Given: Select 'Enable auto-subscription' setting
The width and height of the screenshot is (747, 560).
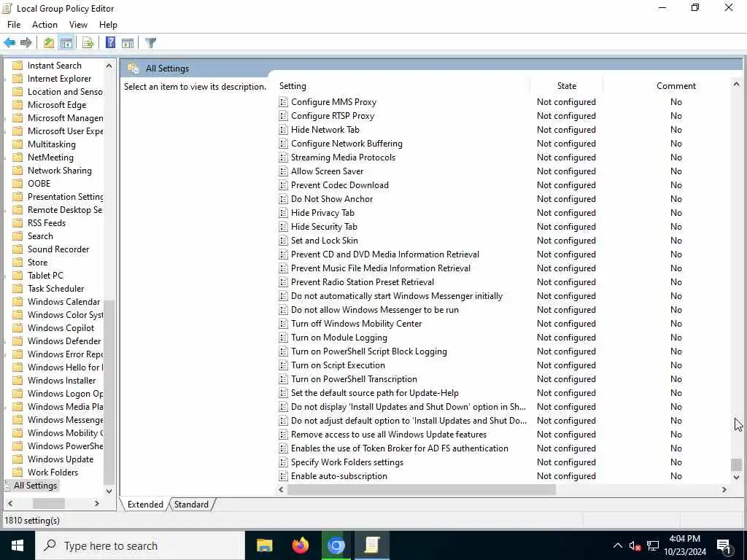Looking at the screenshot, I should [338, 476].
